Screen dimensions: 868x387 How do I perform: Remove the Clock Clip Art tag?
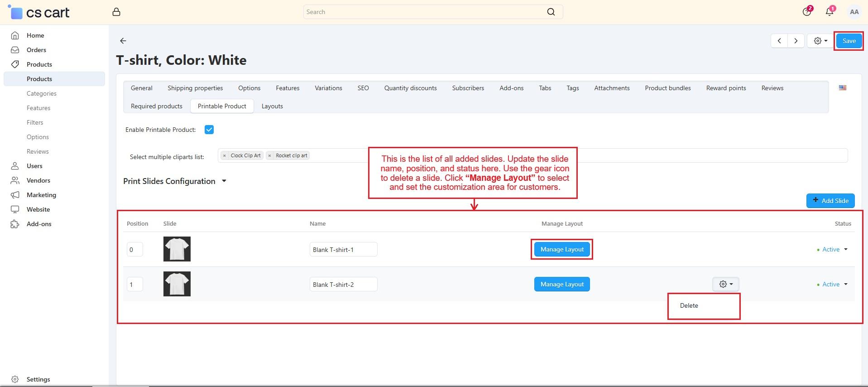(225, 155)
